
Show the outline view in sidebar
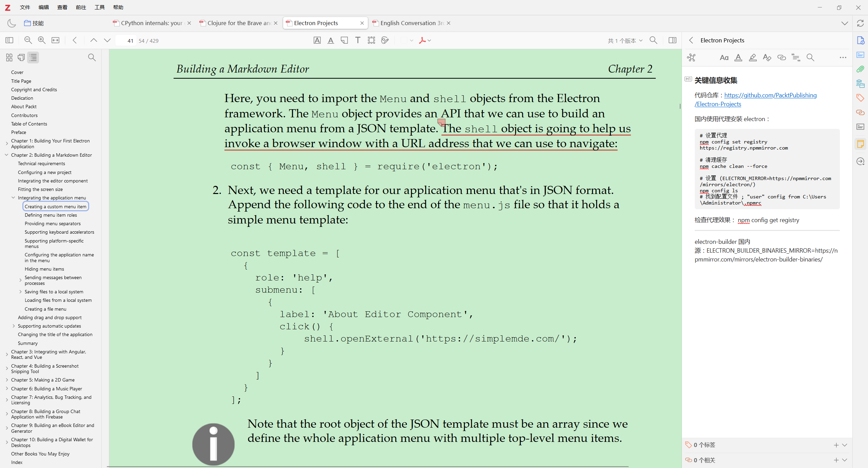pos(33,58)
